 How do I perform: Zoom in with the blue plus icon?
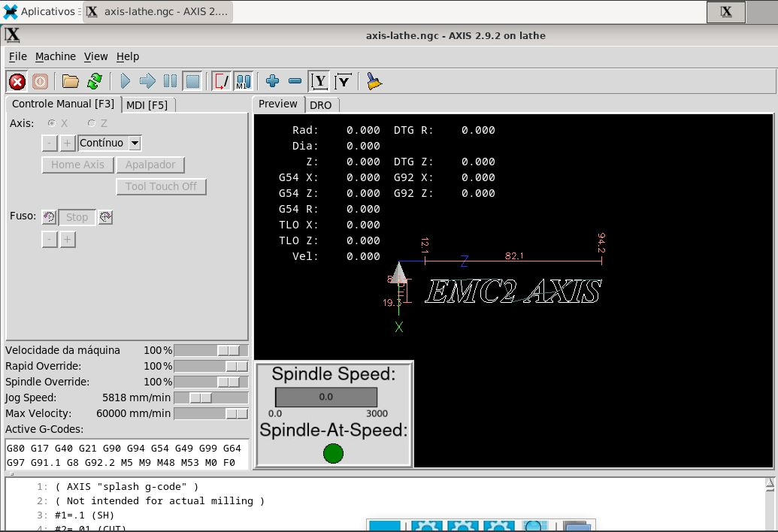click(272, 81)
